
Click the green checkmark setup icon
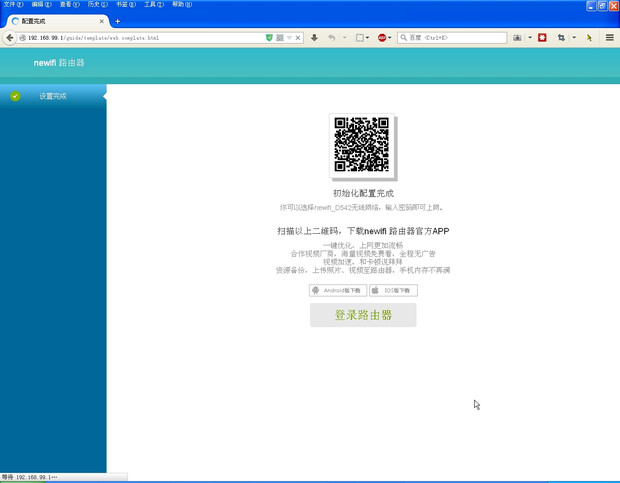pyautogui.click(x=15, y=96)
